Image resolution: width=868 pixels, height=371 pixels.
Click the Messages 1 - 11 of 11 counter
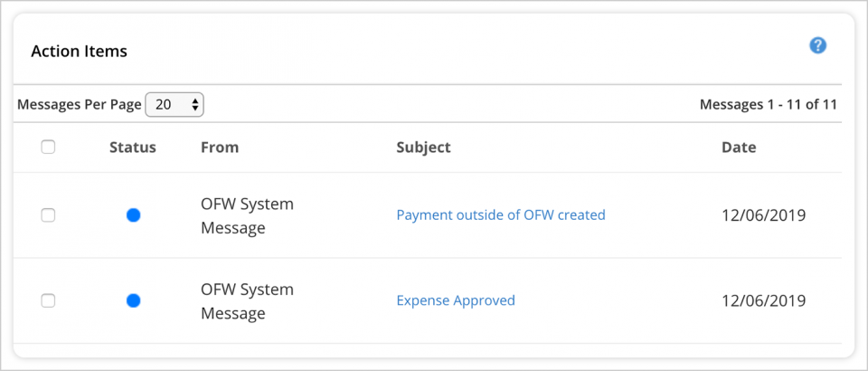769,104
